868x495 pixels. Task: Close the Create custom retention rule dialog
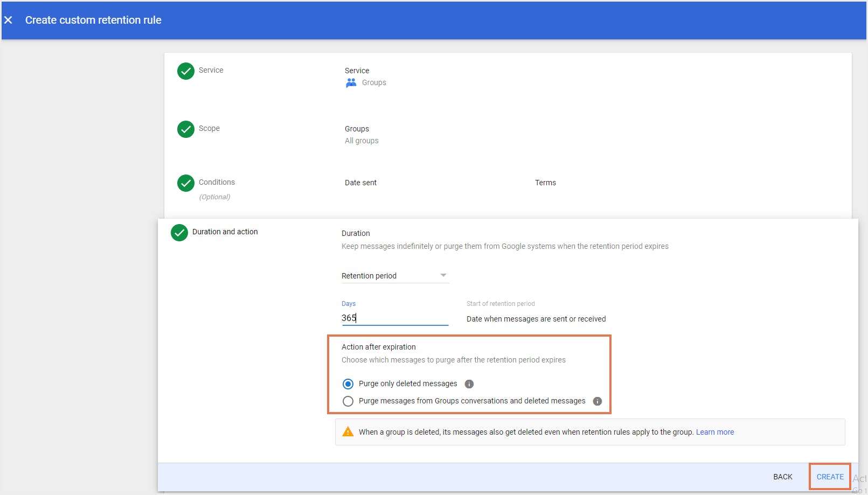8,20
